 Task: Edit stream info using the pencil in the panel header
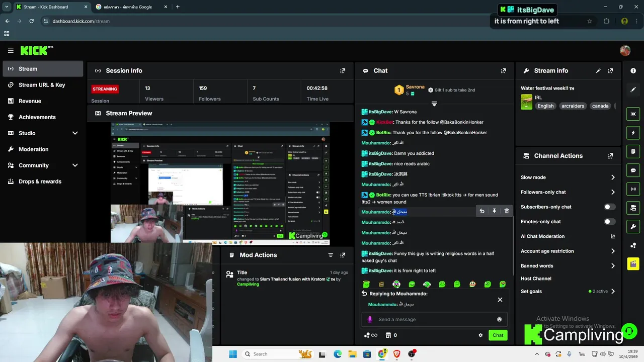[598, 71]
